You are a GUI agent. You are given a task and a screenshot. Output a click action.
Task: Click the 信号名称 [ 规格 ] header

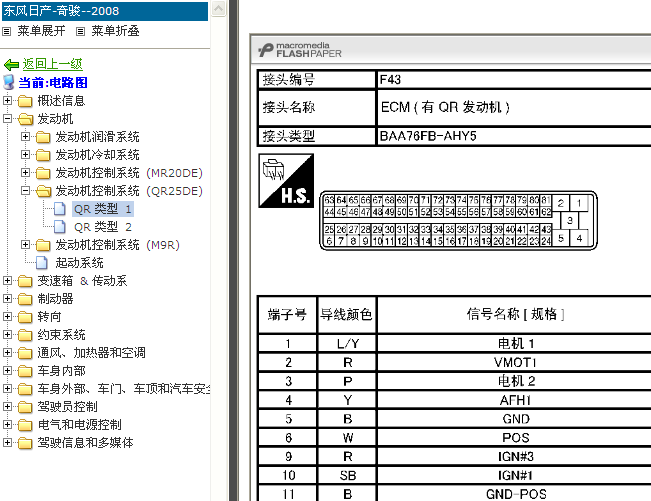point(515,314)
